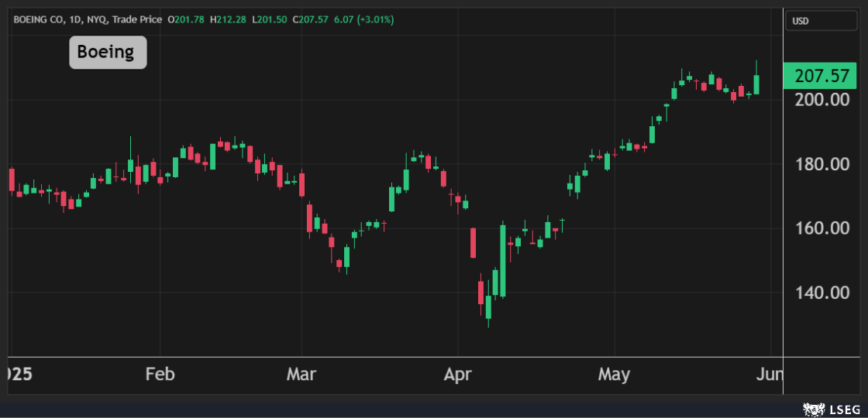
Task: Click the open value O201.78
Action: (186, 19)
